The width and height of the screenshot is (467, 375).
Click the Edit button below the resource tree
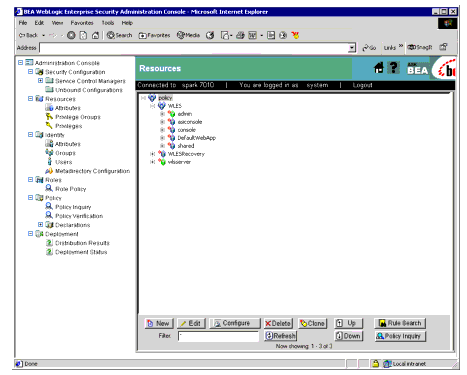click(x=191, y=323)
